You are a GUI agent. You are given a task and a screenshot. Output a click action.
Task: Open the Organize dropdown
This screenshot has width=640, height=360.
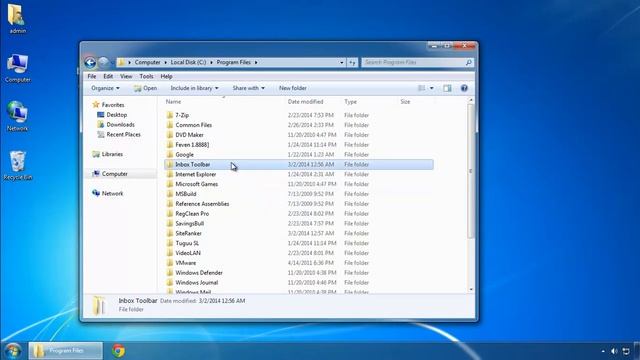tap(105, 88)
